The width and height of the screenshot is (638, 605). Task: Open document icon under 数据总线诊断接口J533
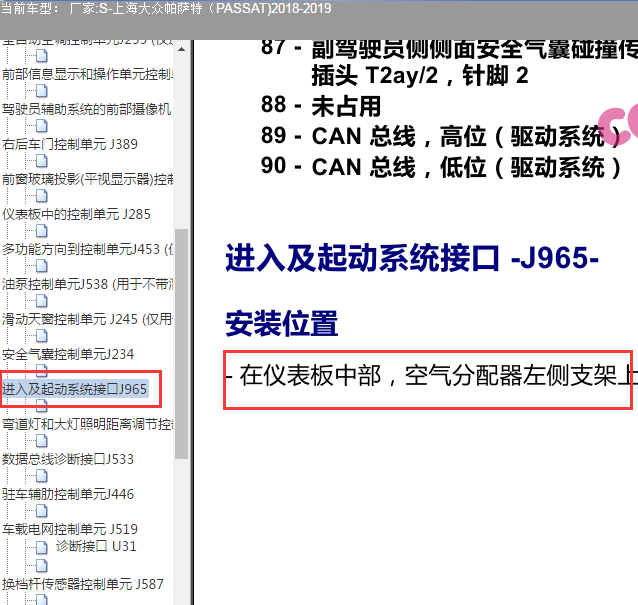(x=42, y=476)
